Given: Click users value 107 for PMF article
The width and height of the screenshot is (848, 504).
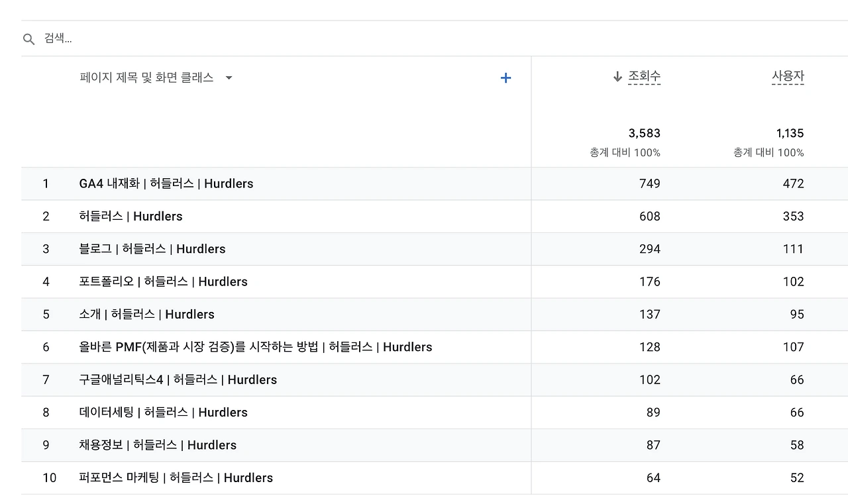Looking at the screenshot, I should point(794,347).
